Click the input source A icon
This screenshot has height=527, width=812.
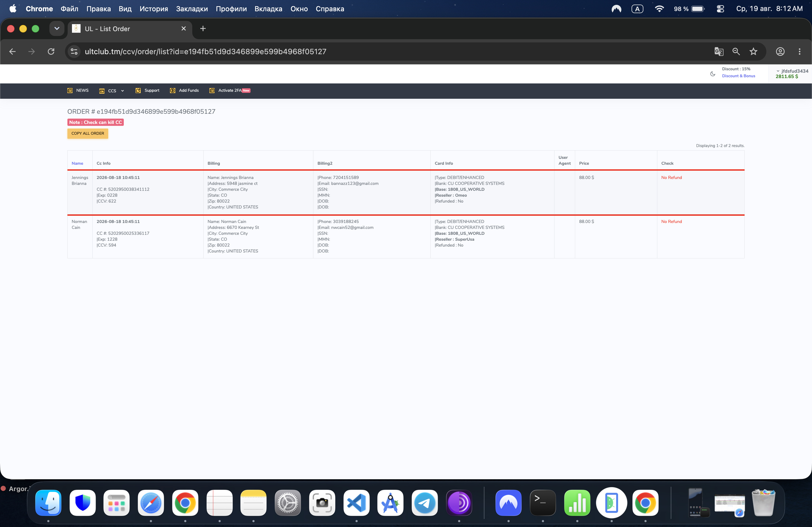coord(637,9)
